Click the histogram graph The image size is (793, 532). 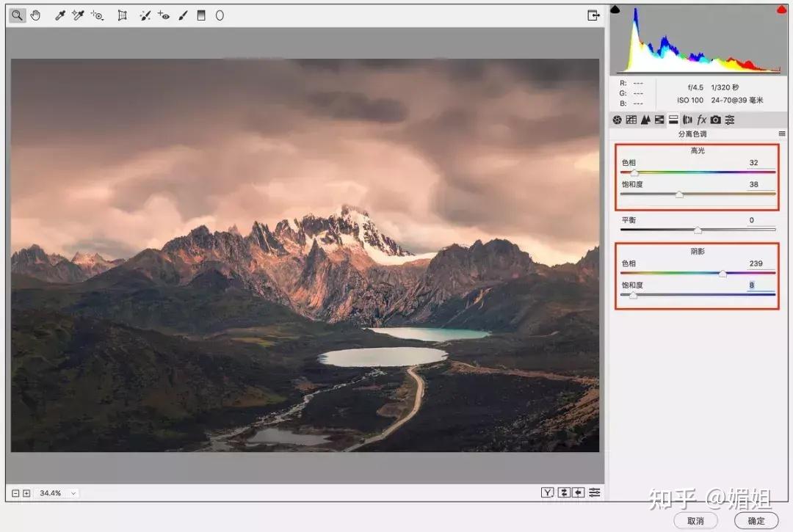tap(698, 40)
